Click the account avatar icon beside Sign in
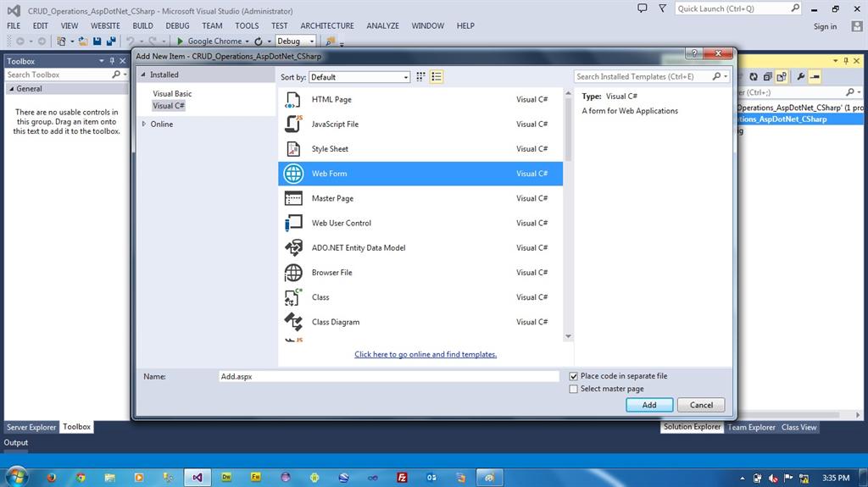The height and width of the screenshot is (487, 868). coord(857,26)
